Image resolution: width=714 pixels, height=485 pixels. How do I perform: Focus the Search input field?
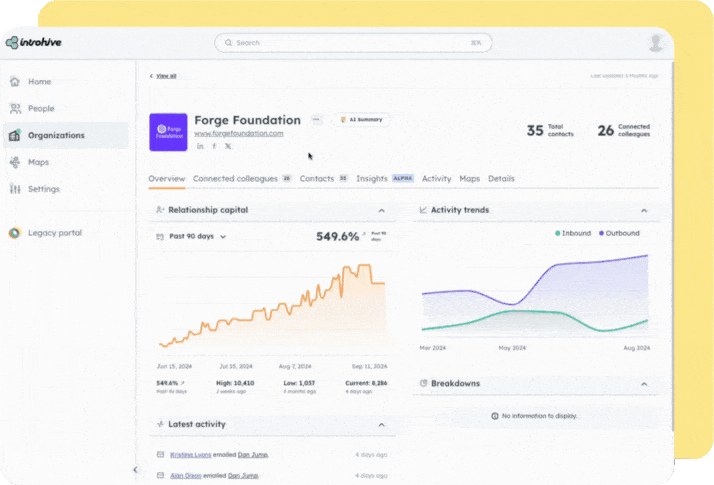click(353, 43)
